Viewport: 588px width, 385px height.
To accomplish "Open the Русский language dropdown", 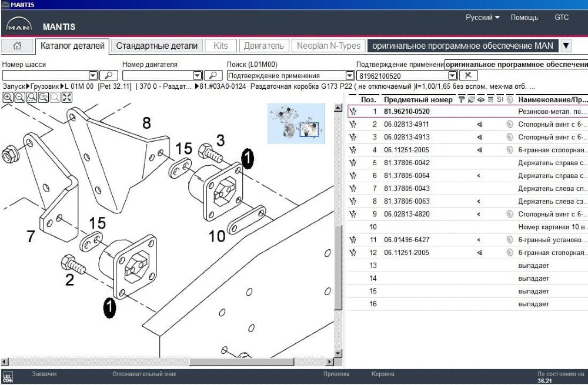I will [x=482, y=18].
